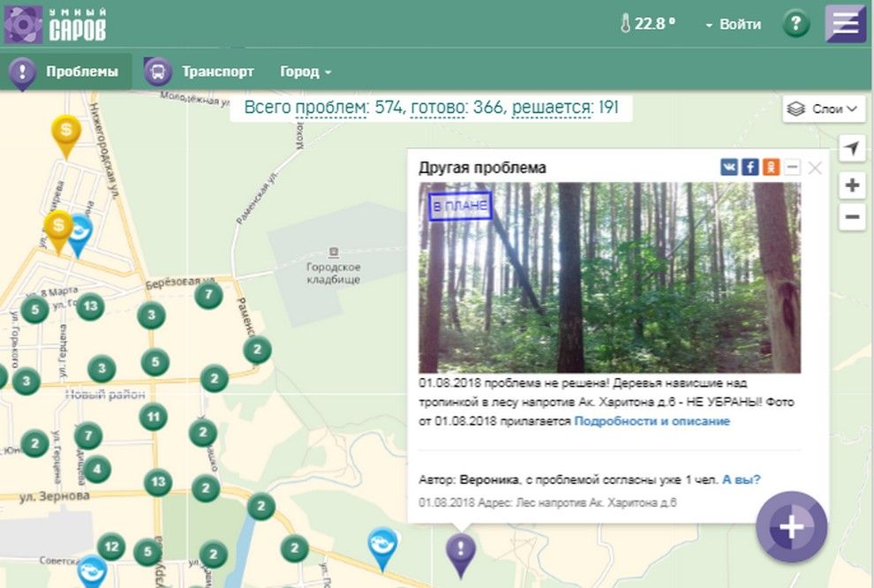The image size is (874, 588).
Task: Share the problem on VK
Action: (728, 167)
